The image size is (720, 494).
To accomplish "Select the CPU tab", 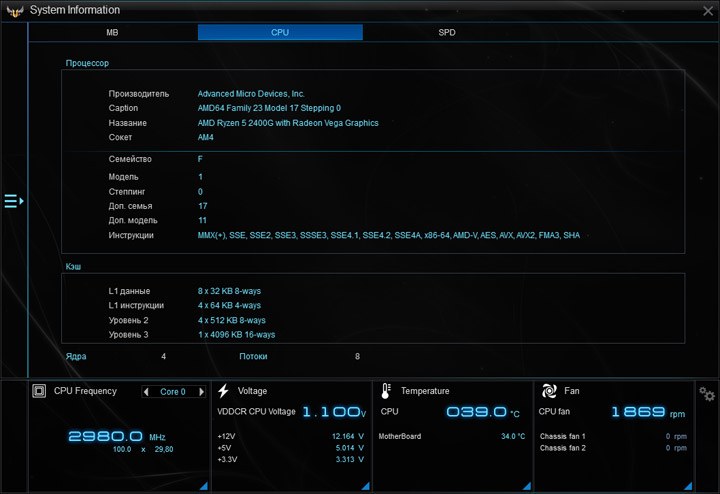I will click(280, 33).
